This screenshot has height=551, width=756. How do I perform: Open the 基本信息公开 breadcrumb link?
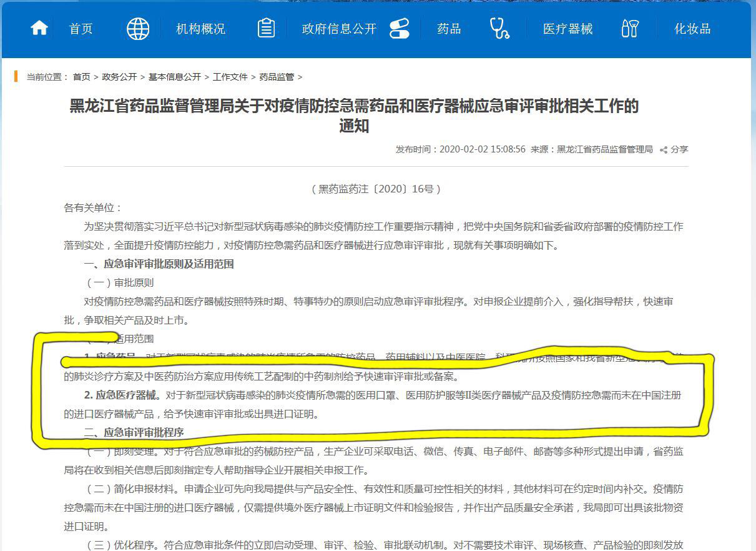[175, 77]
